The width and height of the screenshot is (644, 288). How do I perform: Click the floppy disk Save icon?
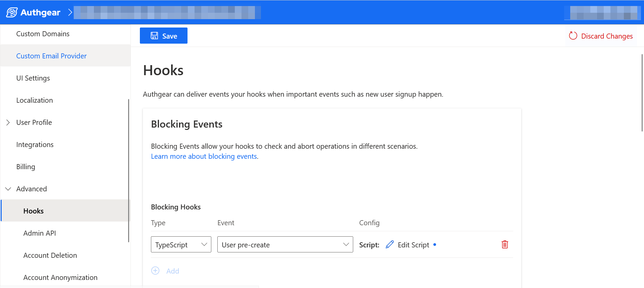[x=154, y=36]
